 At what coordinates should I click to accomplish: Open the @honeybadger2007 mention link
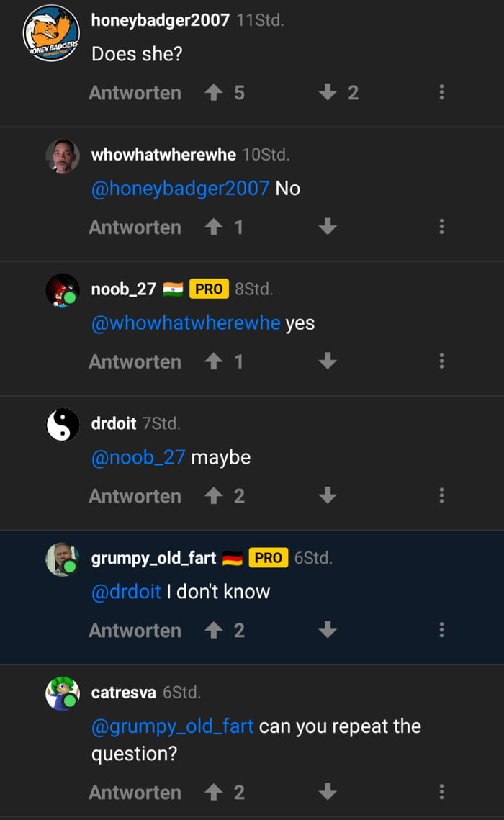[180, 189]
